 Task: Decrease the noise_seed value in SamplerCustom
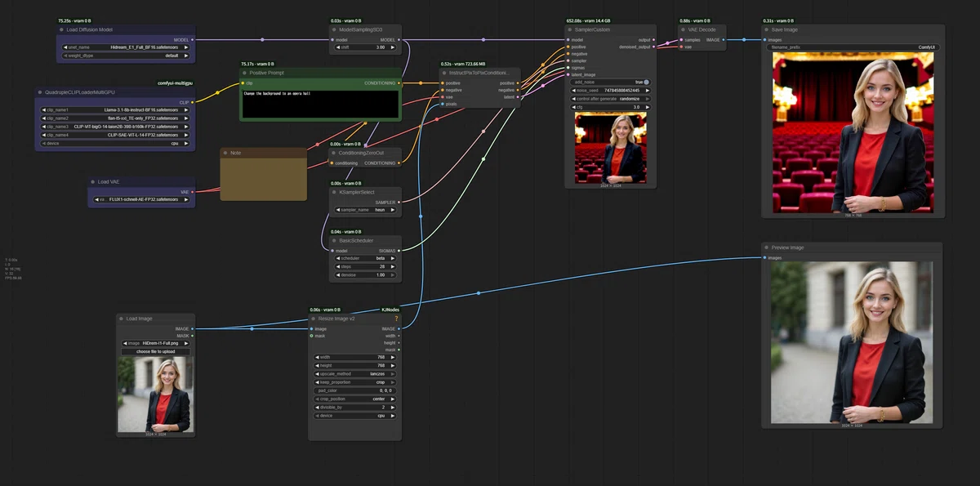(574, 90)
